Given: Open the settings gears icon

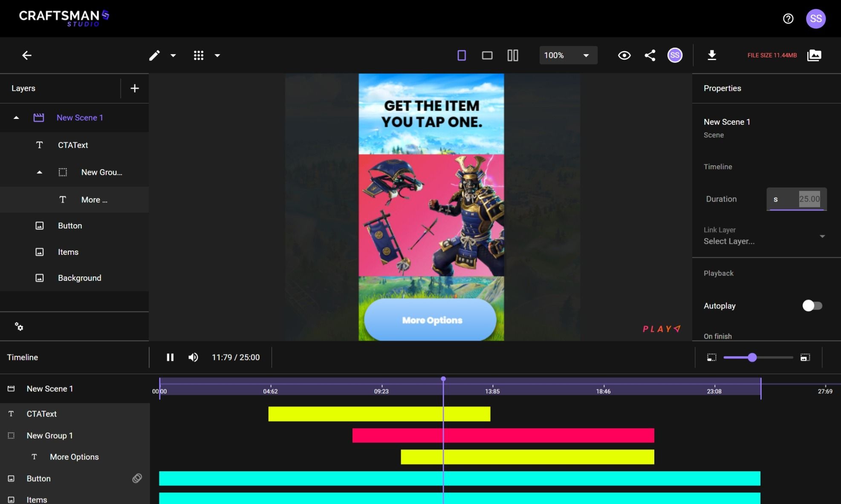Looking at the screenshot, I should [x=19, y=327].
